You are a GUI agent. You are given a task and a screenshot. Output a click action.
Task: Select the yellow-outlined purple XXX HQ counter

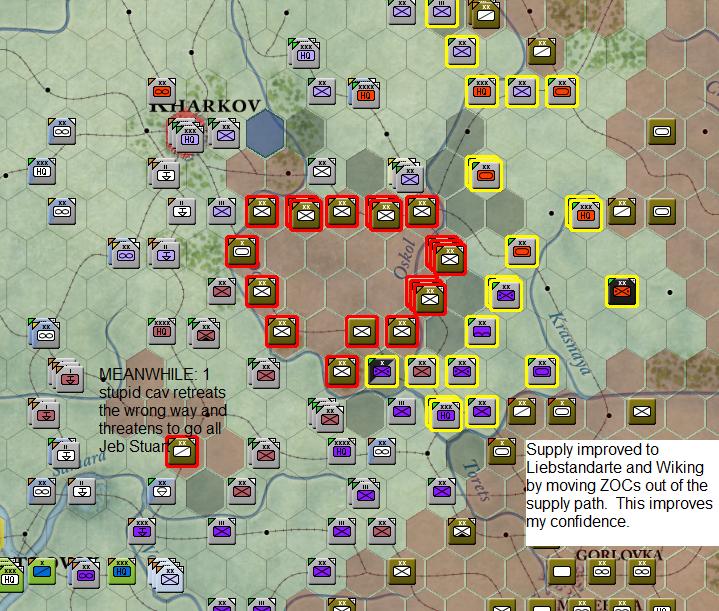pos(444,413)
